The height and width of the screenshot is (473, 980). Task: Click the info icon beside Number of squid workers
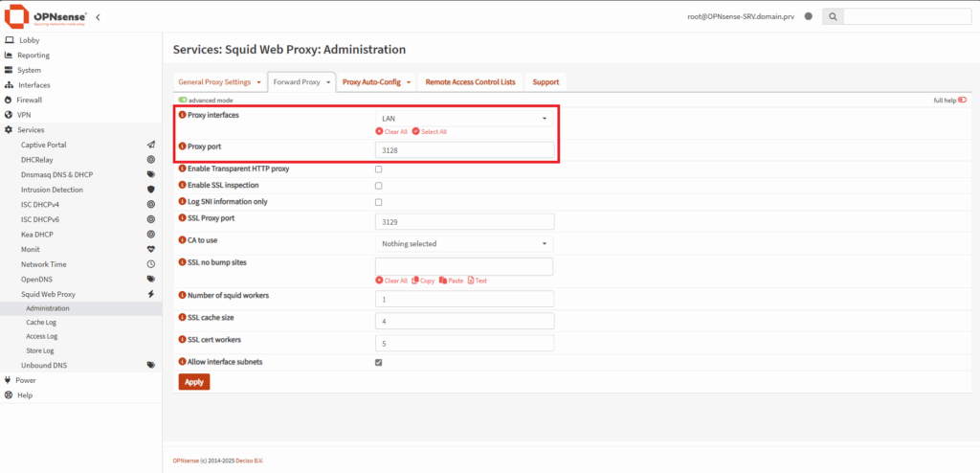pos(183,295)
